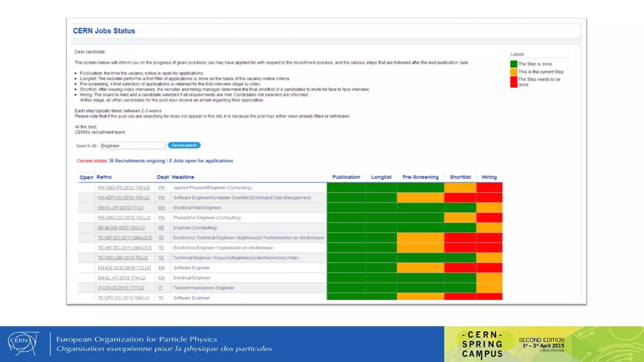
Task: Click the Hiring column header
Action: tap(489, 177)
